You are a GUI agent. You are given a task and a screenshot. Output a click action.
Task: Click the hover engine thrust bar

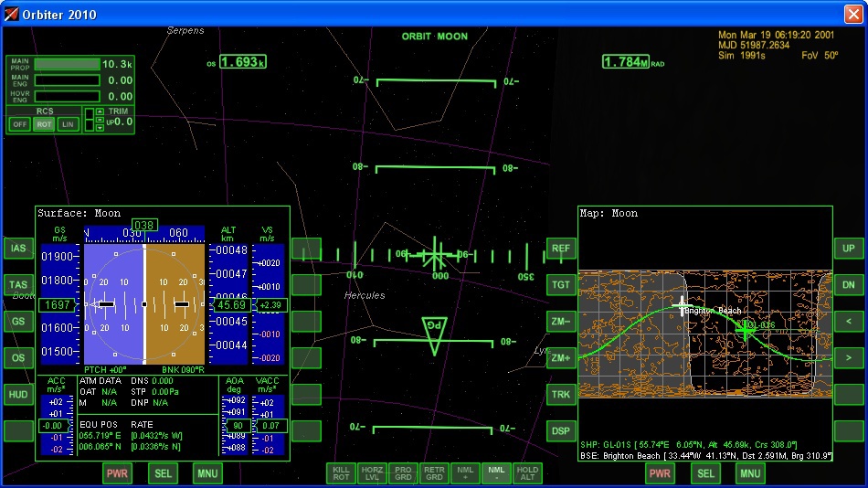(67, 96)
